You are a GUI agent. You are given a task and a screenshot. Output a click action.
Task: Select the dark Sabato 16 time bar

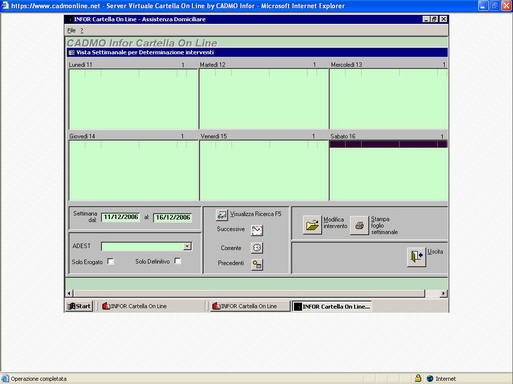click(388, 144)
